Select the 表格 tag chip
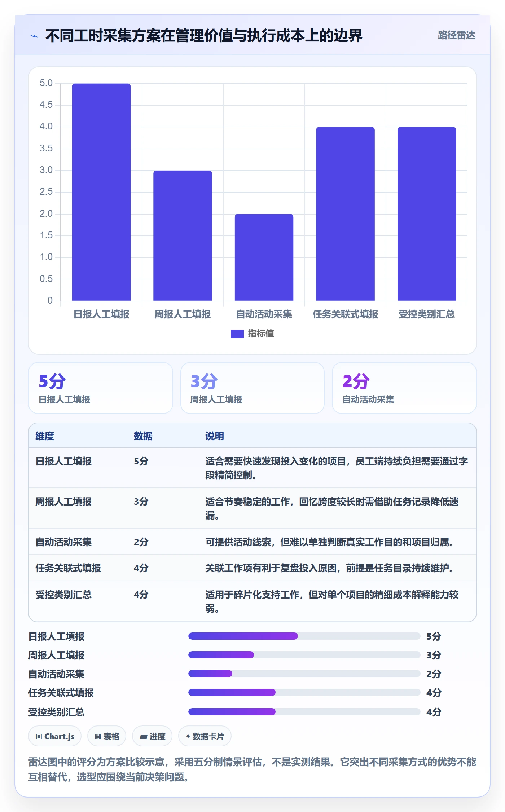The height and width of the screenshot is (812, 505). pos(107,736)
